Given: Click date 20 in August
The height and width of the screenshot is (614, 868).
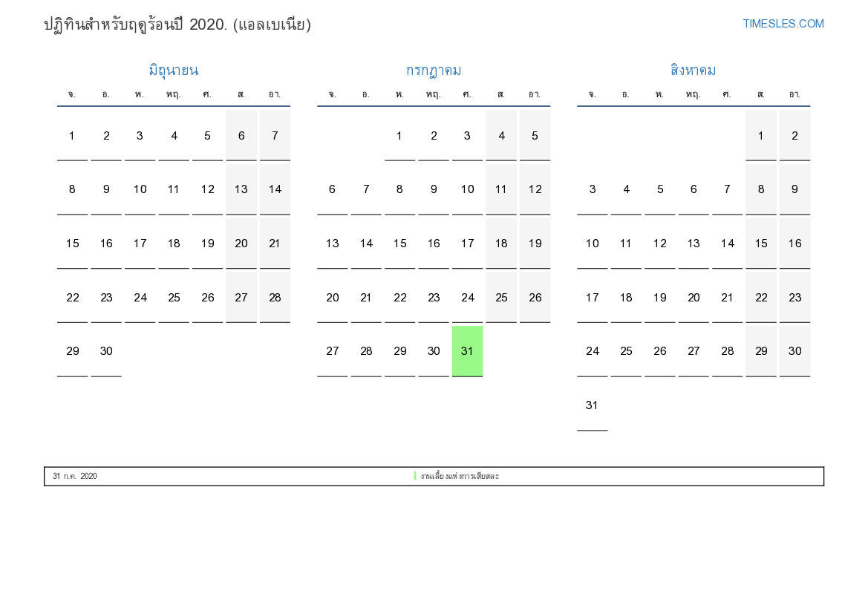Looking at the screenshot, I should tap(694, 298).
